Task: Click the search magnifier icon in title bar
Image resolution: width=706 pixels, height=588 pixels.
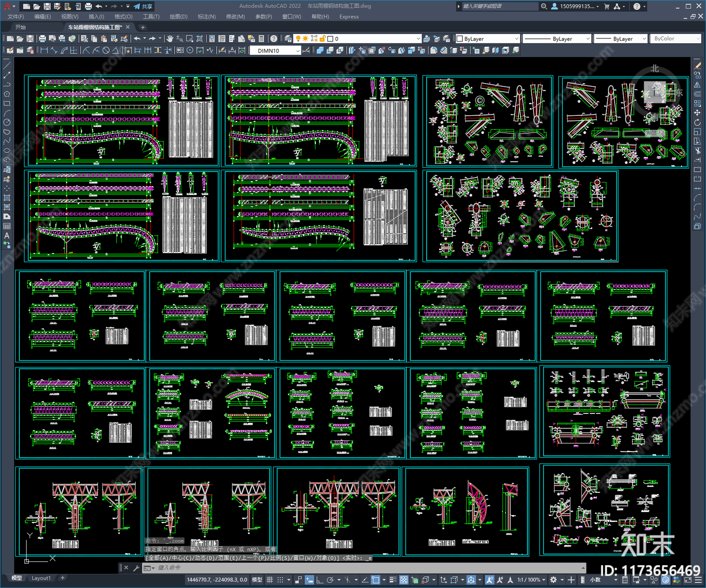Action: 544,6
